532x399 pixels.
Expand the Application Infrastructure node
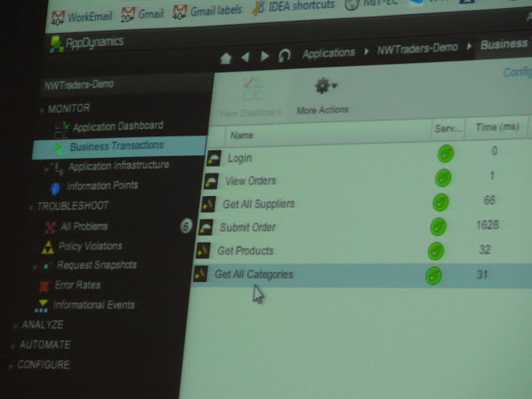click(47, 169)
